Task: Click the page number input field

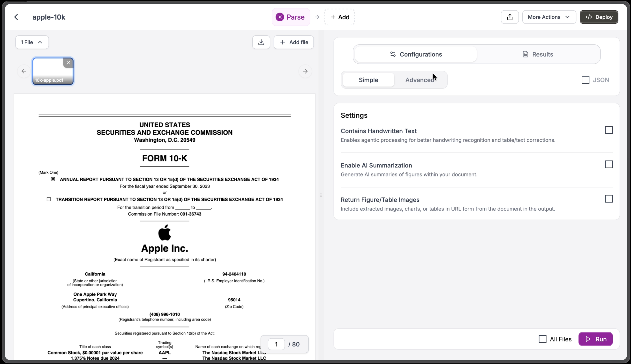Action: pyautogui.click(x=276, y=344)
